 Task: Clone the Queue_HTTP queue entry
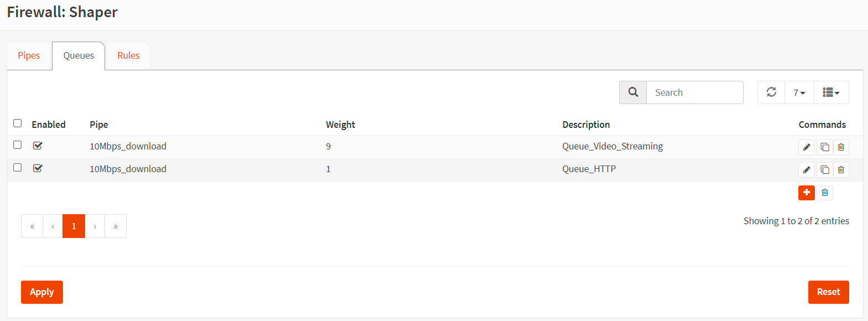point(824,170)
